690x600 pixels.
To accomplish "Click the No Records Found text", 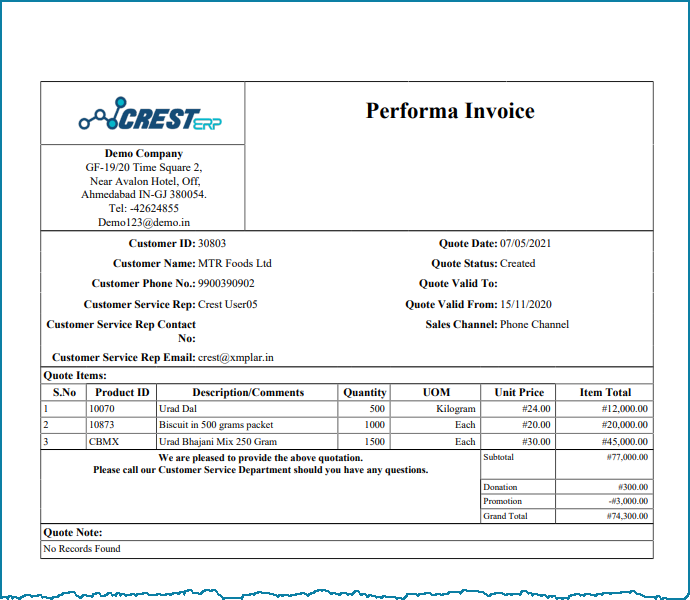I will (x=81, y=548).
